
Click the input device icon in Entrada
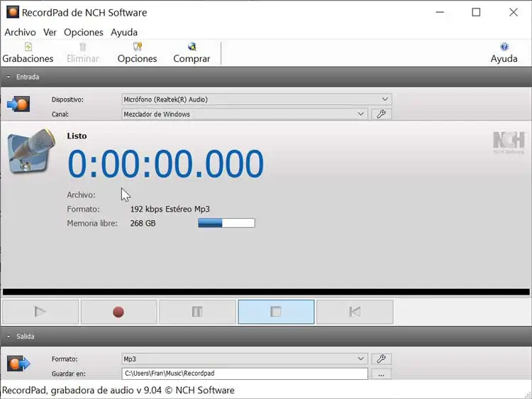18,104
